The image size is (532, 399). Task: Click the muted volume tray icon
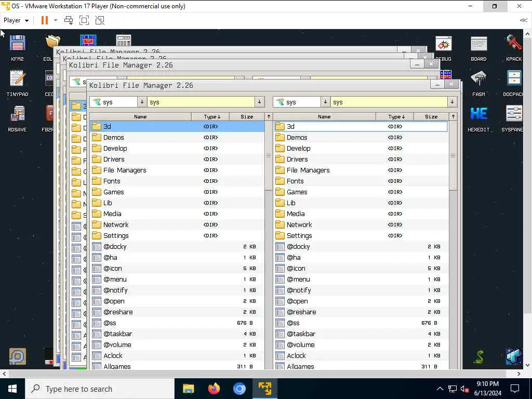tap(465, 389)
